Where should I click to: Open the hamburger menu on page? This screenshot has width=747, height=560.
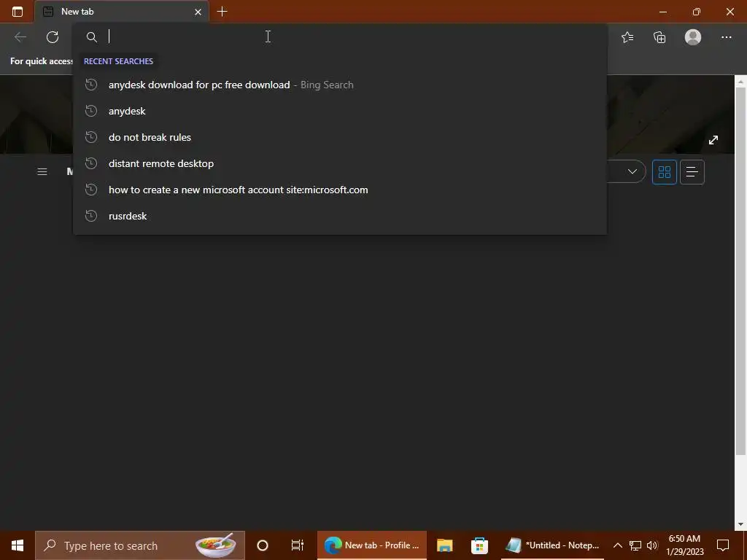(x=42, y=171)
